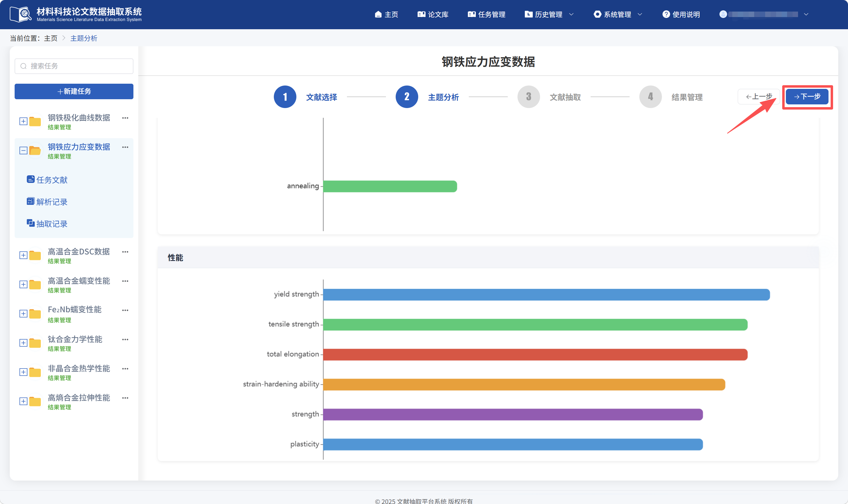Select step 3 文献抽取
The image size is (848, 504).
(549, 97)
